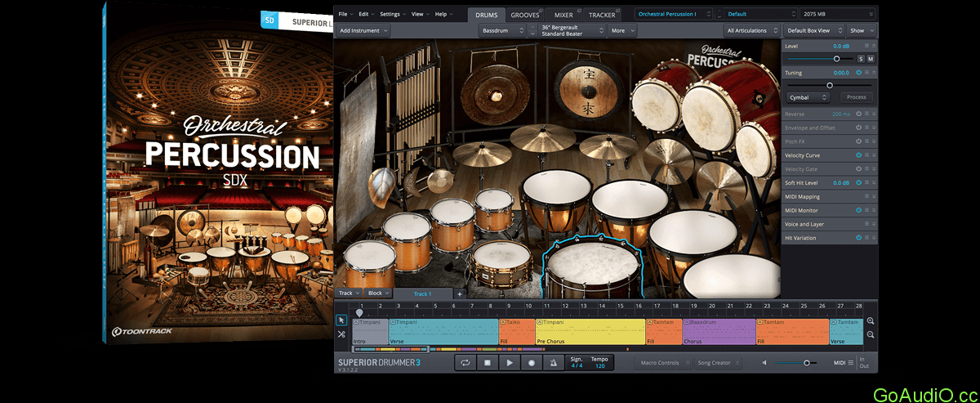
Task: Enable the metronome icon
Action: click(x=554, y=363)
